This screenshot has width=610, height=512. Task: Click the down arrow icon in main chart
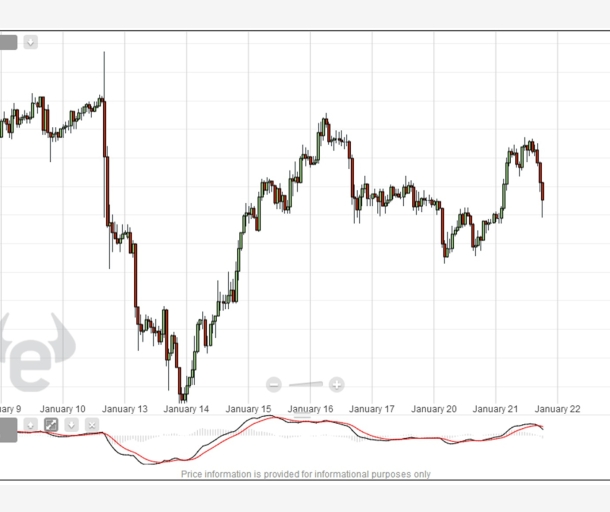[31, 42]
